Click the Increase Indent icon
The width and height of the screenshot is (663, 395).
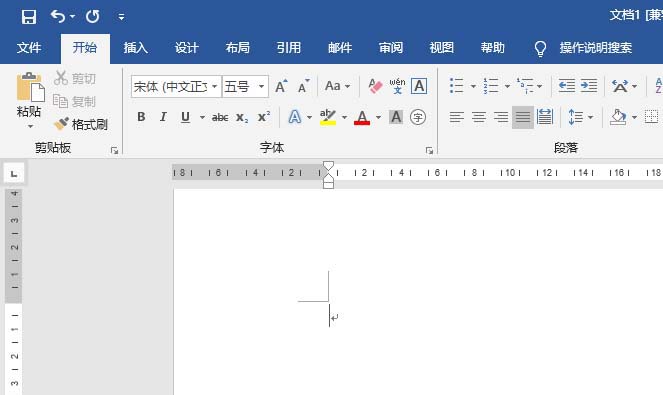589,86
